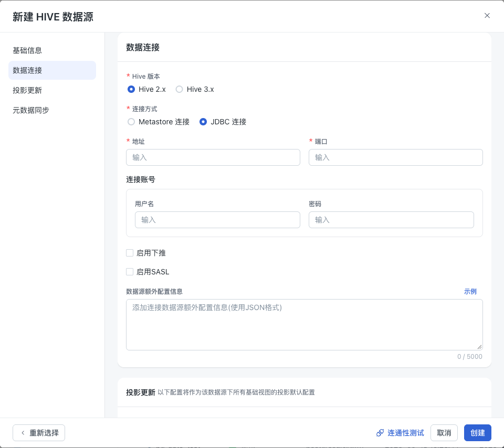Viewport: 504px width, 448px height.
Task: Click the 用户名 input field
Action: click(217, 220)
